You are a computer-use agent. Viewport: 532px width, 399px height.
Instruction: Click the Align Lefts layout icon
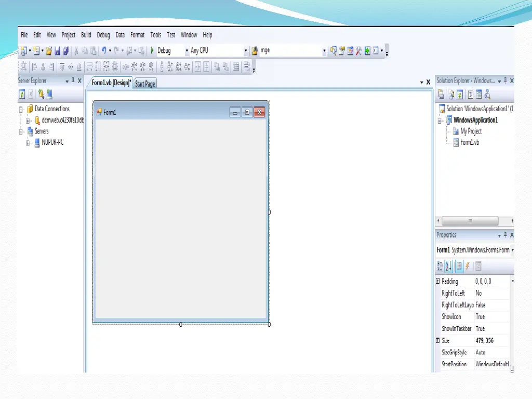35,67
